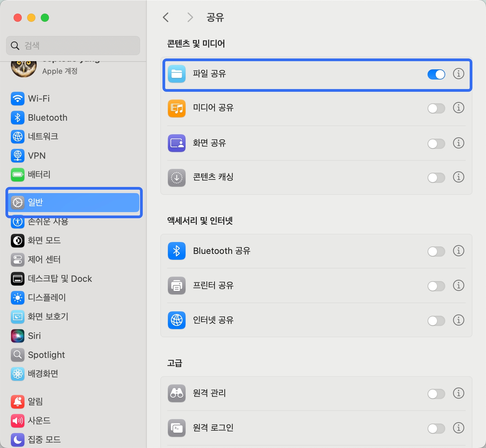Click the Remote Management (원격 관리) binoculars icon
Viewport: 486px width, 448px height.
177,393
